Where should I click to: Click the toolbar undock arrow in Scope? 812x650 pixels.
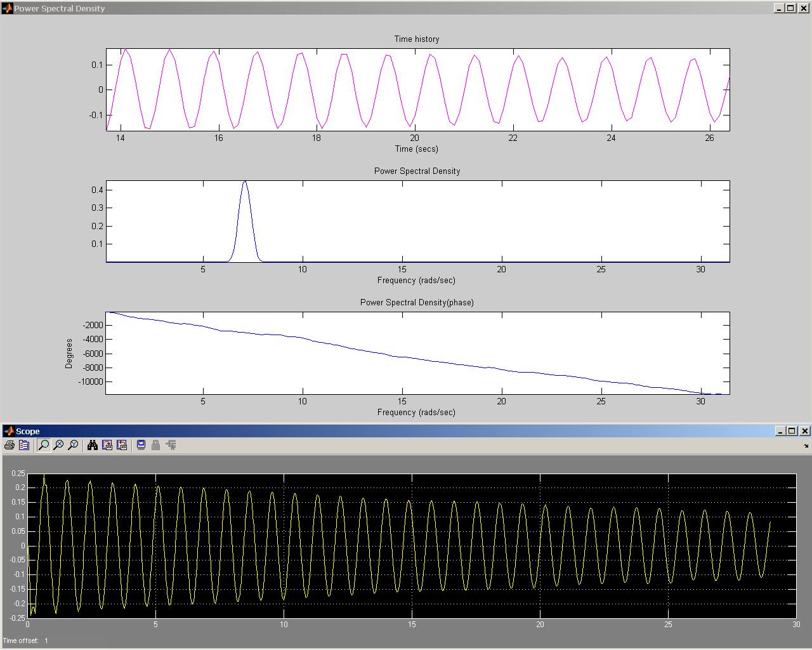point(806,446)
